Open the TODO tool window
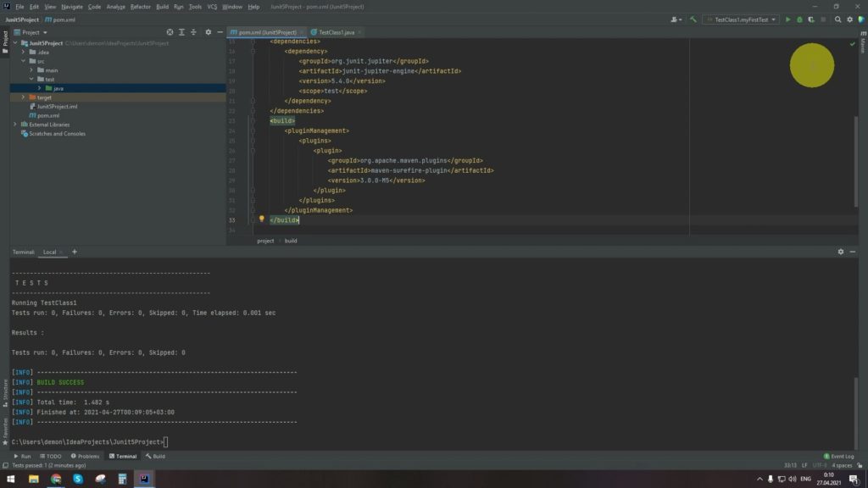Image resolution: width=868 pixels, height=488 pixels. pos(50,457)
